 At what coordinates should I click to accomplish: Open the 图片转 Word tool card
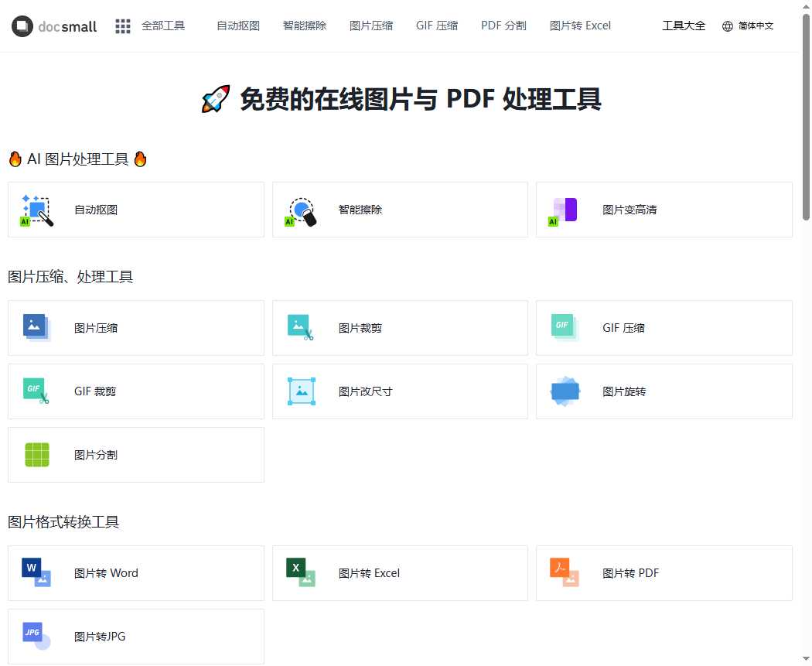click(136, 573)
